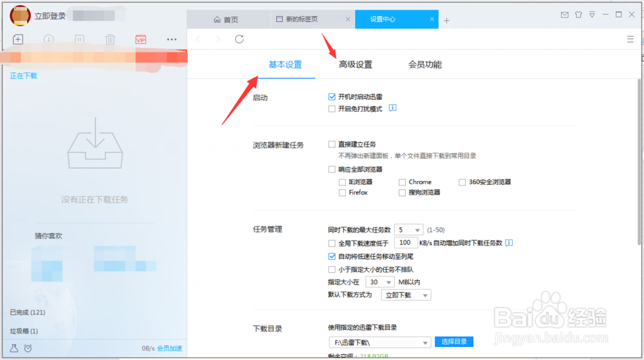Image resolution: width=644 pixels, height=360 pixels.
Task: Switch to 基本设置 tab
Action: coord(285,64)
